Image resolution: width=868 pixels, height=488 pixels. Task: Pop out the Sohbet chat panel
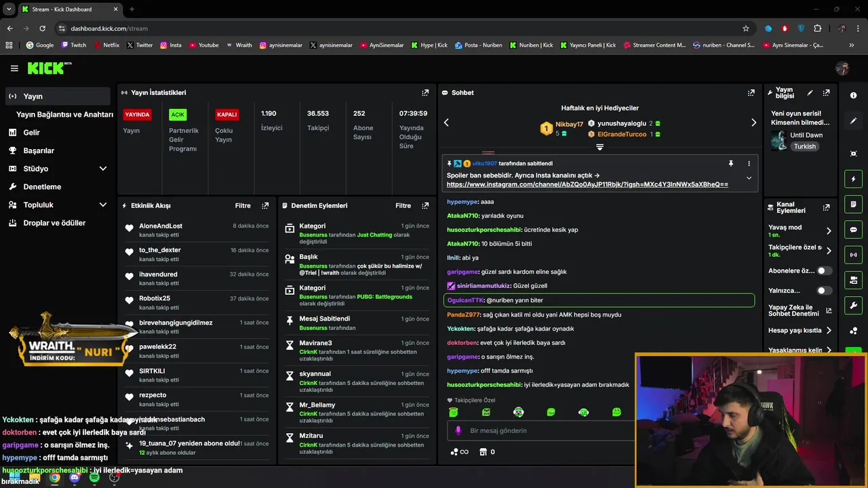[x=751, y=93]
